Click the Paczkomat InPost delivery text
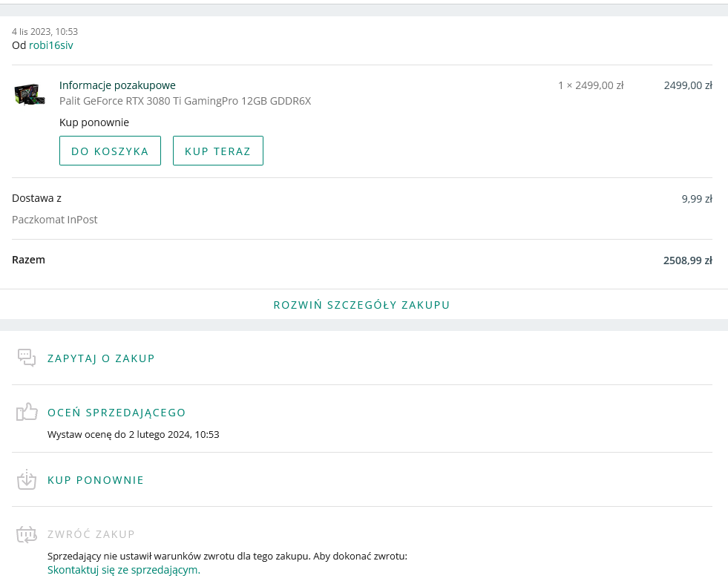The image size is (728, 584). click(x=55, y=220)
